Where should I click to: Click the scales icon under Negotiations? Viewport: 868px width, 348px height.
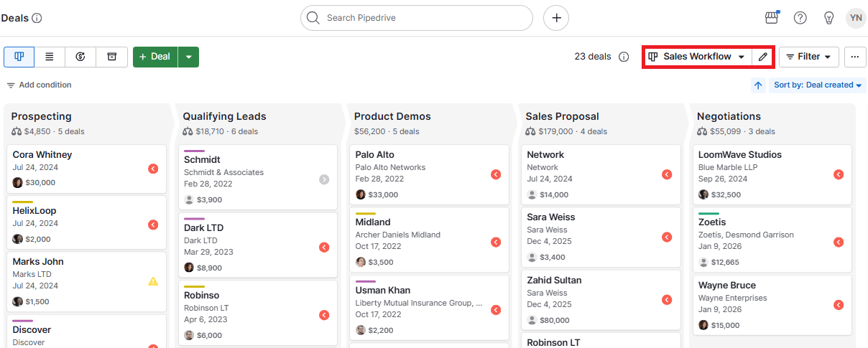[x=703, y=131]
